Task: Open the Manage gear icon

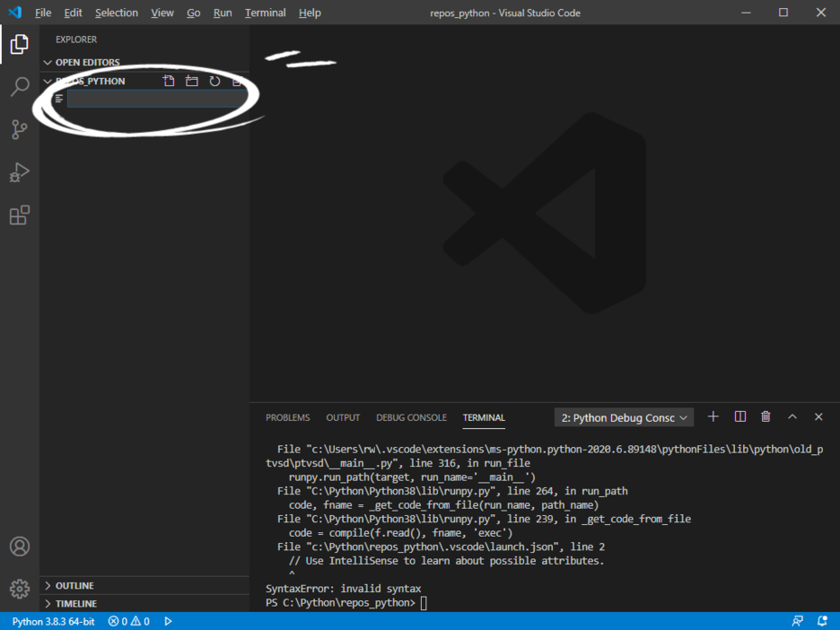Action: click(19, 589)
